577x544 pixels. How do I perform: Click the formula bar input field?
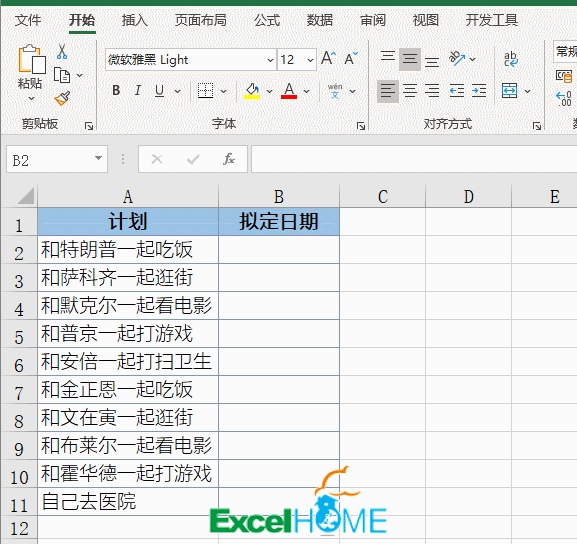pos(414,159)
